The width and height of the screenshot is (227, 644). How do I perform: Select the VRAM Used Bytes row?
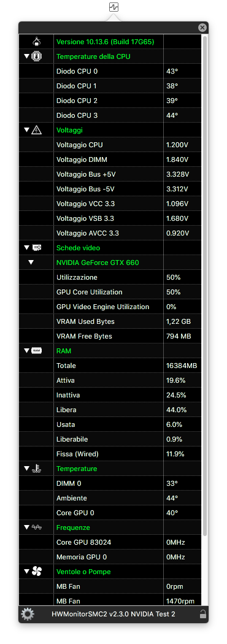pyautogui.click(x=110, y=321)
